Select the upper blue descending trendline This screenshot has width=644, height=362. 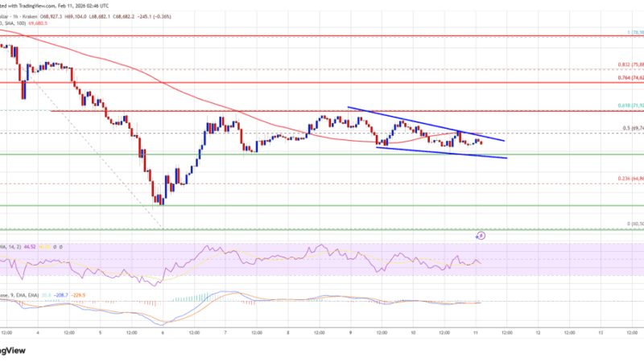[x=426, y=124]
